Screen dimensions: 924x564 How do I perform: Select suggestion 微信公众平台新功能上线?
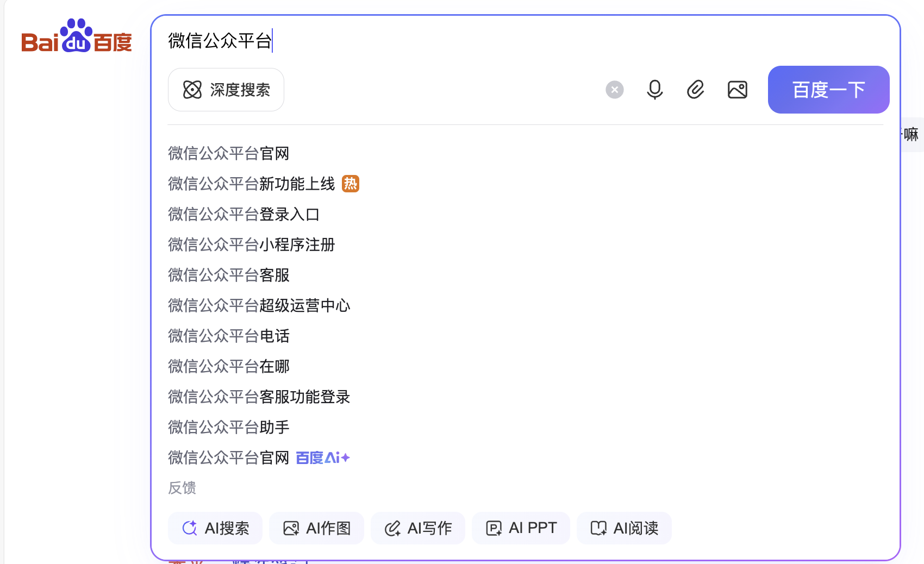tap(252, 184)
